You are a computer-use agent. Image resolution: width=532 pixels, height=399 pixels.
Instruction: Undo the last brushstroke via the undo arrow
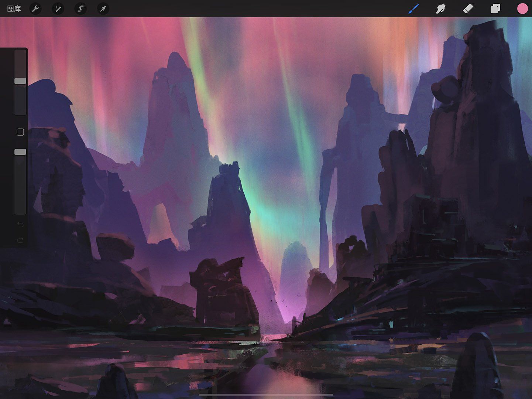point(20,224)
